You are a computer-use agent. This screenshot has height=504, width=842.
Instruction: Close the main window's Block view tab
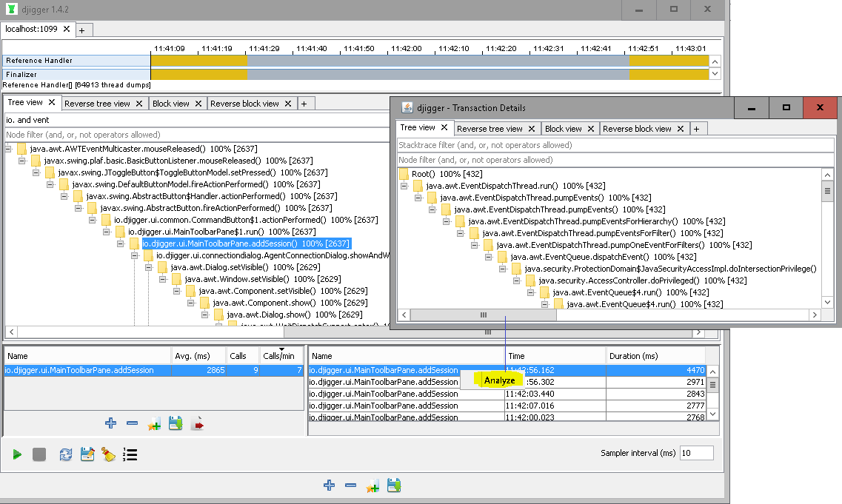[198, 104]
